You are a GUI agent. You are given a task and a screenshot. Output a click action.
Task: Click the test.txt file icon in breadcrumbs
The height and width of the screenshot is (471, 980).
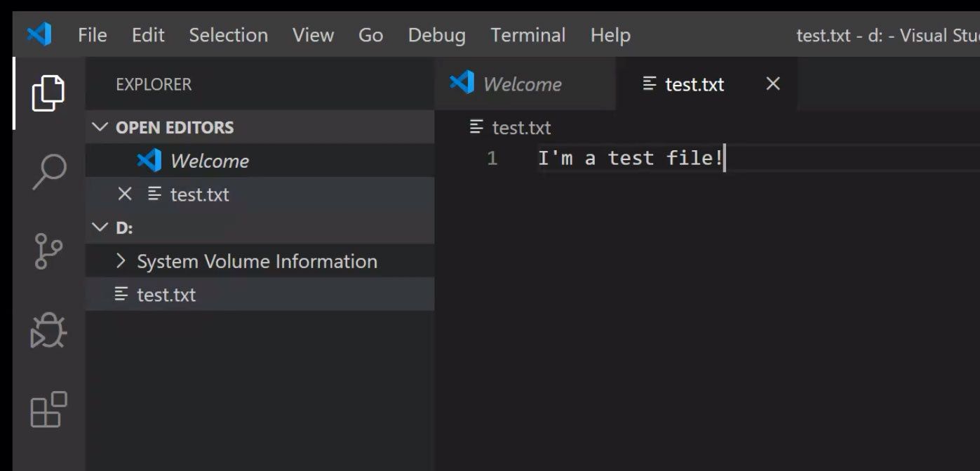[476, 128]
